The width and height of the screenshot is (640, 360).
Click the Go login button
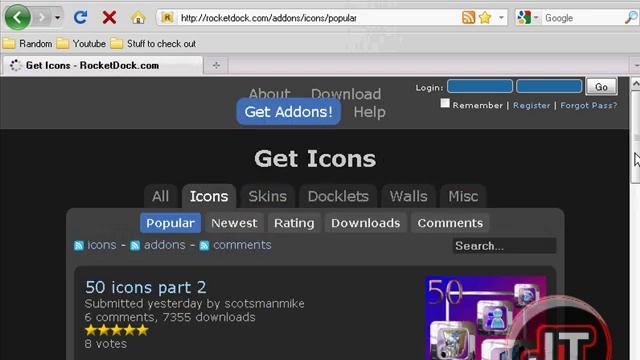pyautogui.click(x=601, y=87)
